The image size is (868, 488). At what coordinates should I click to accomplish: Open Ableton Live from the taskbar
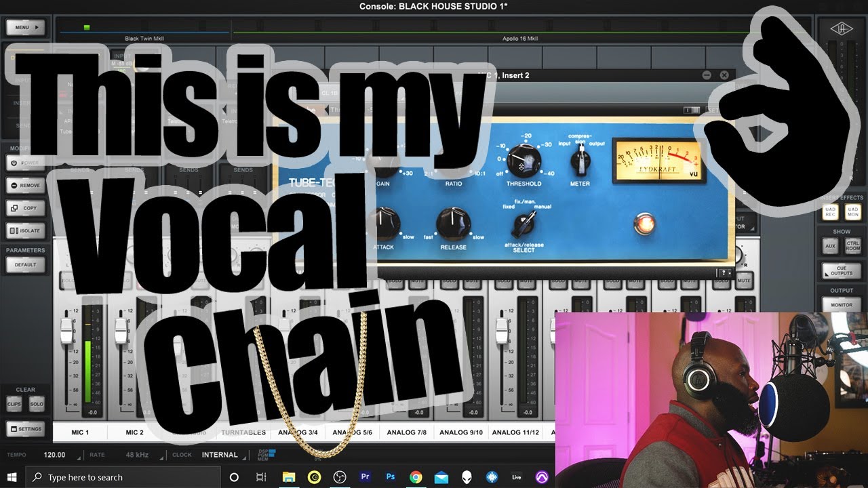pos(517,477)
